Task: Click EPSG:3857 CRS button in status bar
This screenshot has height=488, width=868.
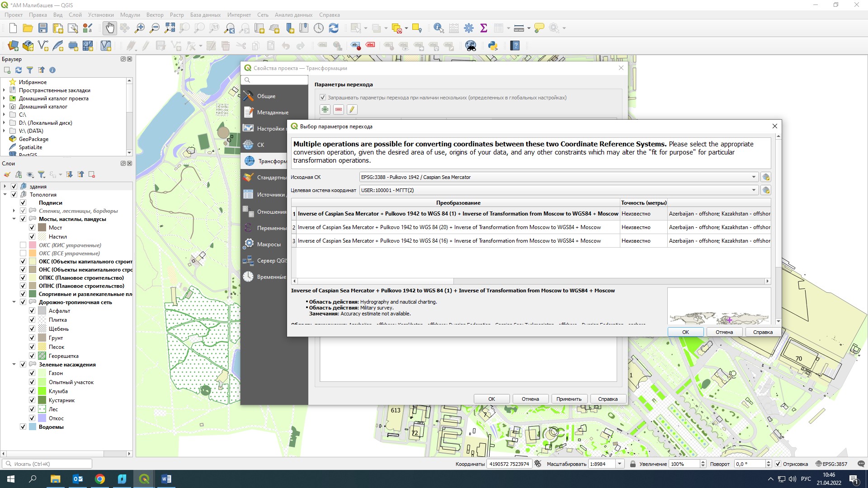Action: [831, 464]
